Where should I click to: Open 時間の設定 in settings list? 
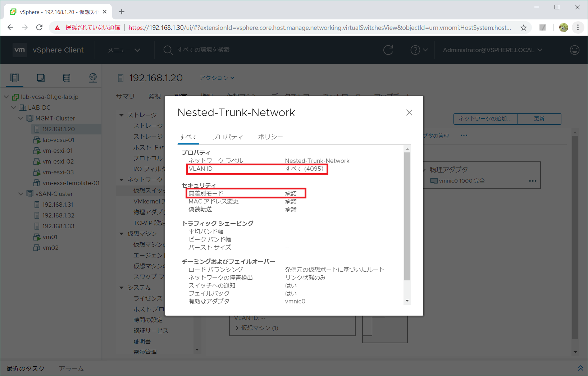(x=148, y=320)
